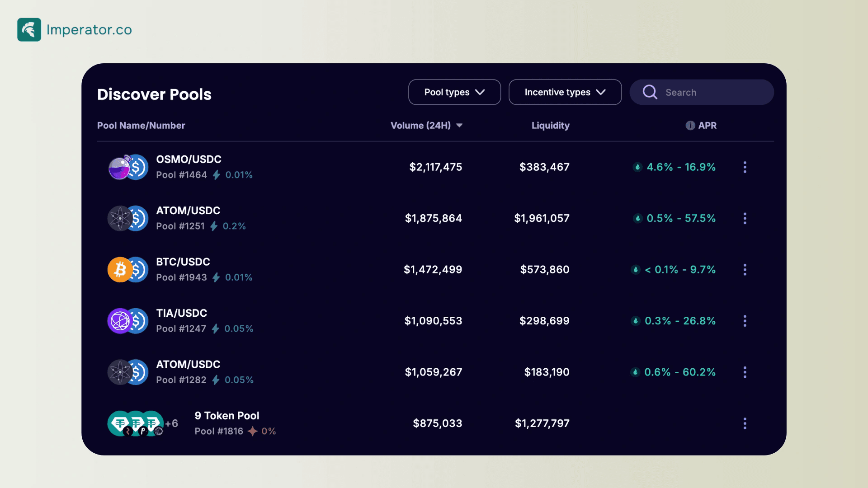Image resolution: width=868 pixels, height=488 pixels.
Task: Open the three-dot menu for Pool #1282
Action: click(745, 372)
